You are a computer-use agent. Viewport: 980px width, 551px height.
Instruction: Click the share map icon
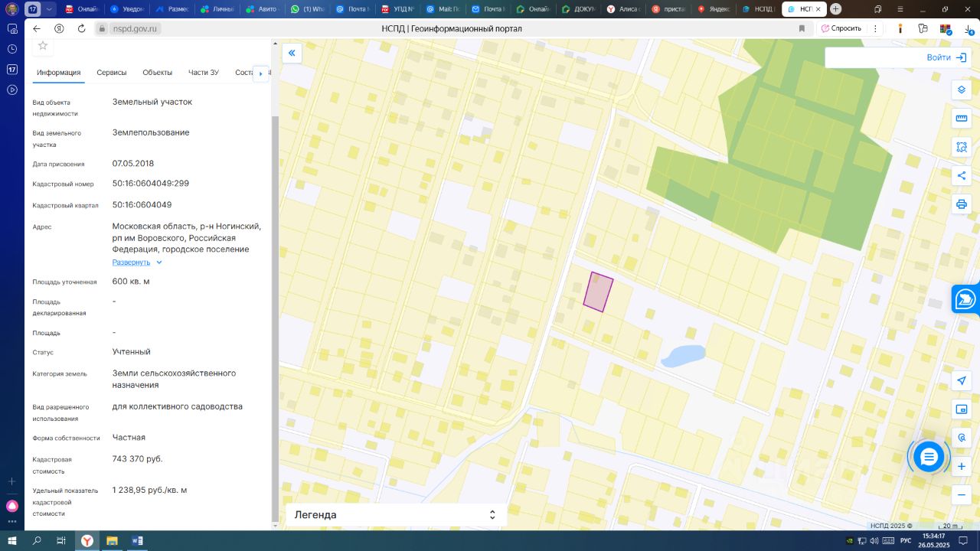(x=962, y=176)
